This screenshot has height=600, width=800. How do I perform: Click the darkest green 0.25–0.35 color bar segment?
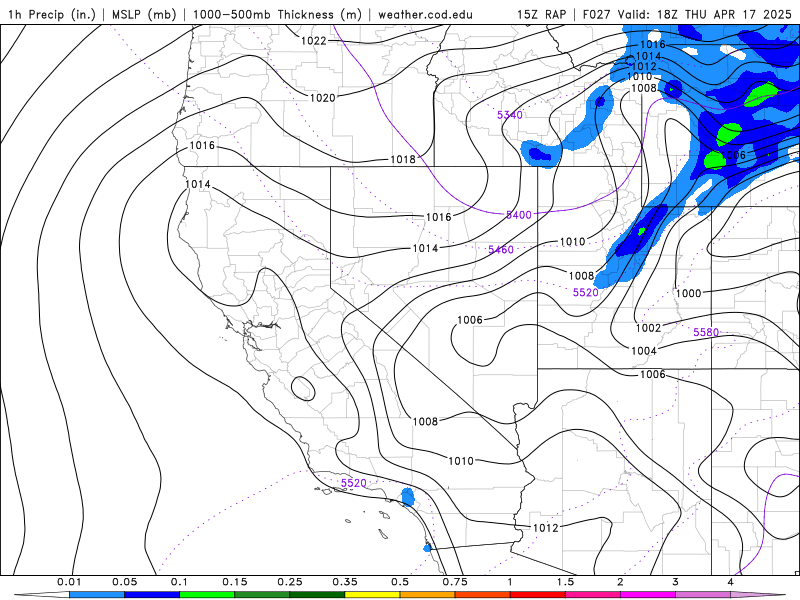(317, 594)
